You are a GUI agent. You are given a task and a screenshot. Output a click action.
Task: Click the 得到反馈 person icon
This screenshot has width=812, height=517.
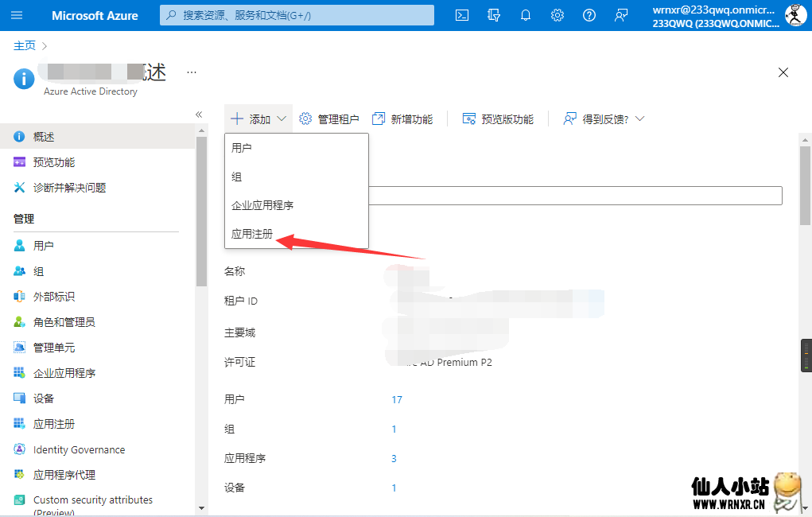pyautogui.click(x=569, y=119)
